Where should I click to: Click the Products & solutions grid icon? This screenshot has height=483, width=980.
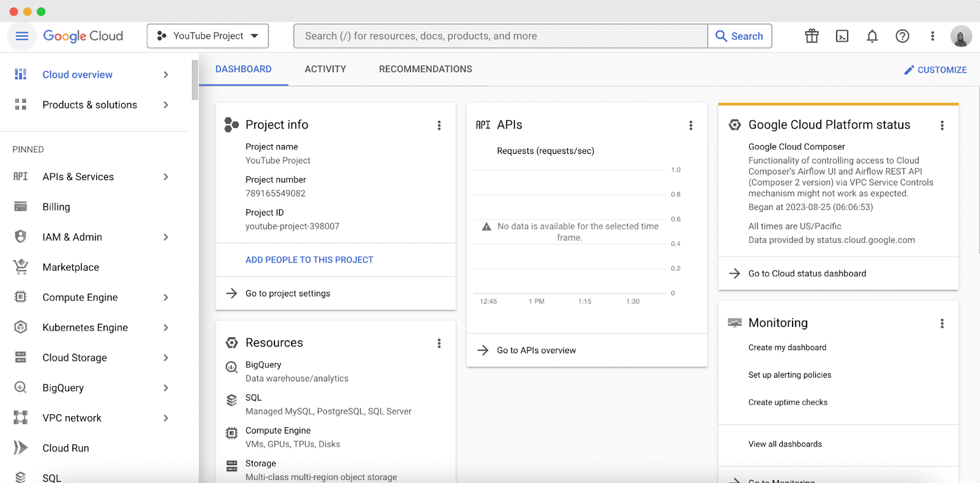(x=21, y=105)
